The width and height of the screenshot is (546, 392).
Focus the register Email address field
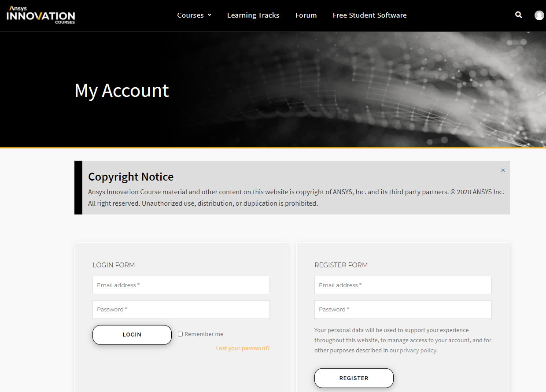point(403,285)
